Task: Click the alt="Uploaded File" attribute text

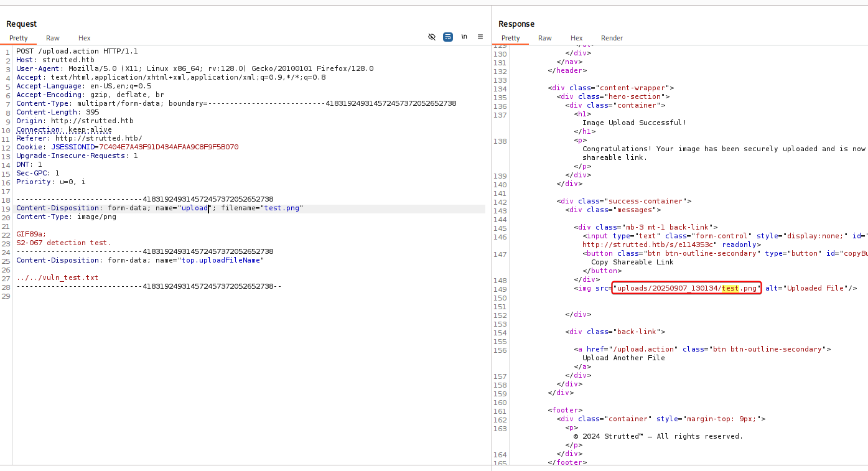Action: [x=806, y=288]
